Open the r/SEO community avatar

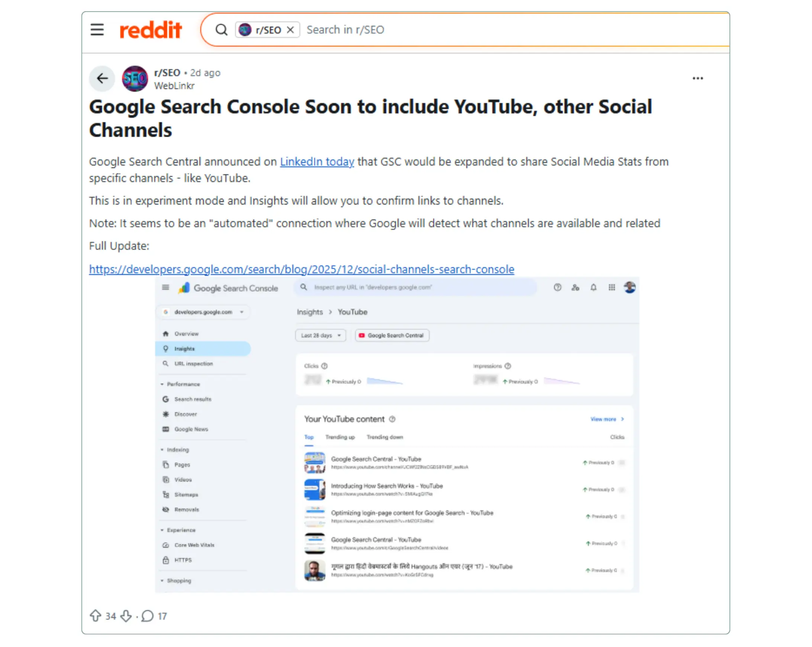pos(135,78)
